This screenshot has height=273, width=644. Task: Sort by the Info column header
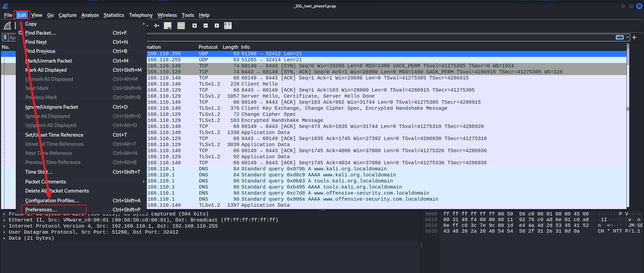coord(433,47)
